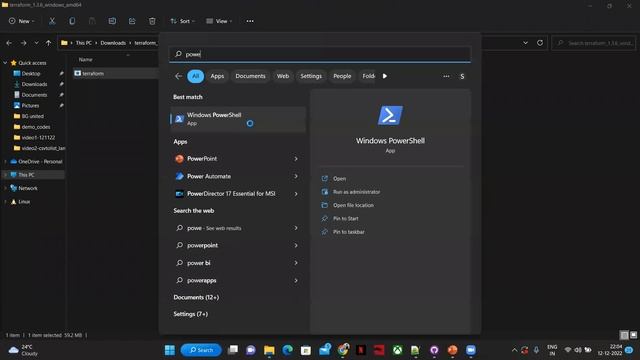This screenshot has height=360, width=640.
Task: Open the See more ellipsis in Explorer toolbar
Action: click(x=250, y=21)
